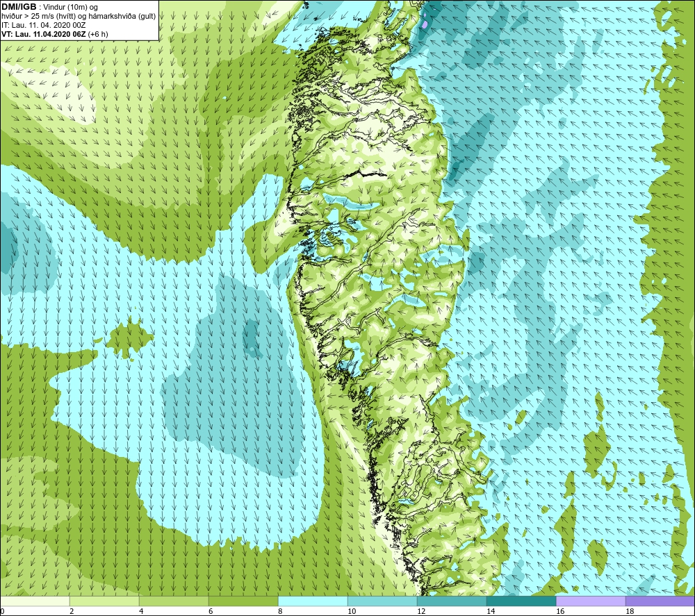Click the 14–16 m/s dark teal legend swatch
Screen dimensions: 695x616
[x=521, y=601]
